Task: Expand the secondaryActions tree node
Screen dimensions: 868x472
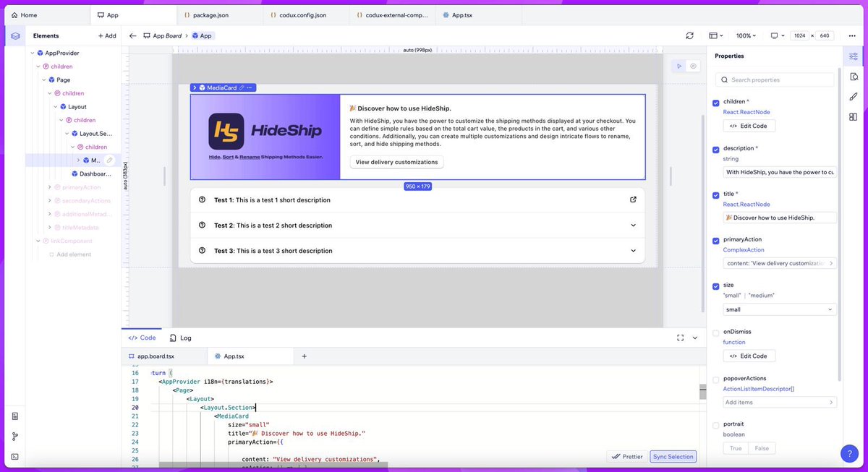Action: click(x=49, y=200)
